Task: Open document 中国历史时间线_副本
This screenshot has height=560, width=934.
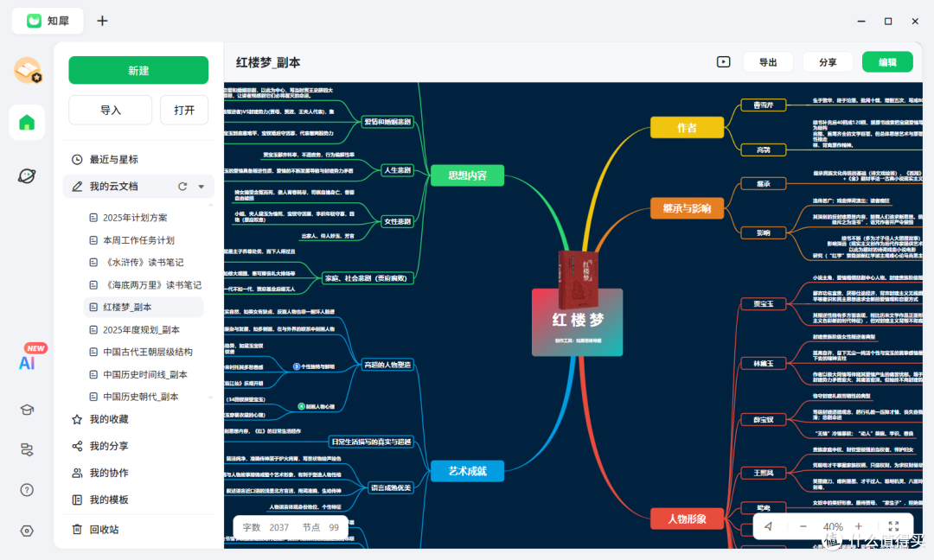Action: click(x=144, y=374)
